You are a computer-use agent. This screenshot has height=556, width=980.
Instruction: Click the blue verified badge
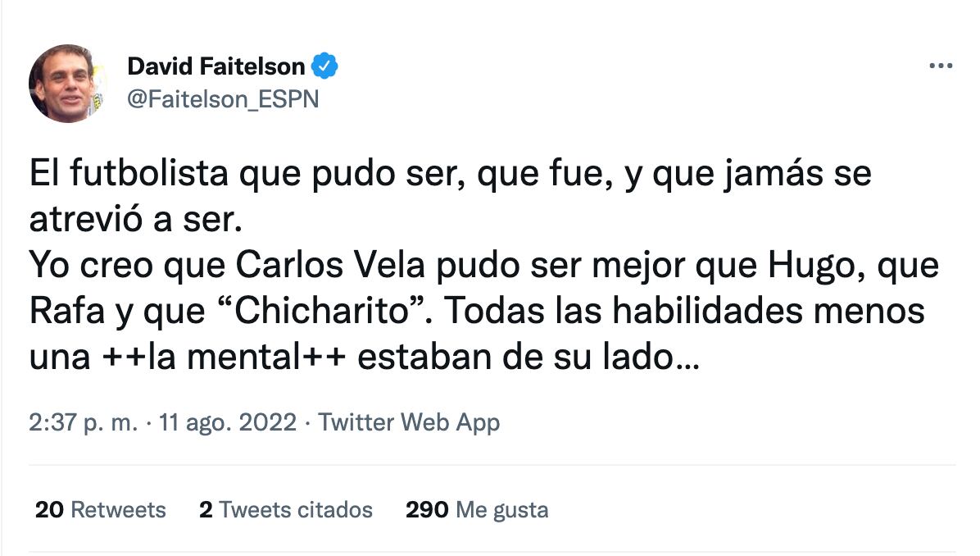[326, 66]
